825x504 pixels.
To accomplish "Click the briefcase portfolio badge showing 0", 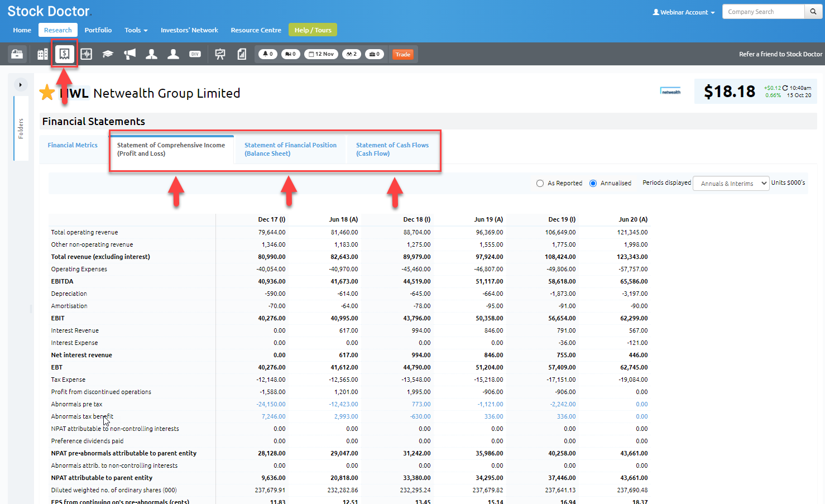I will point(375,54).
